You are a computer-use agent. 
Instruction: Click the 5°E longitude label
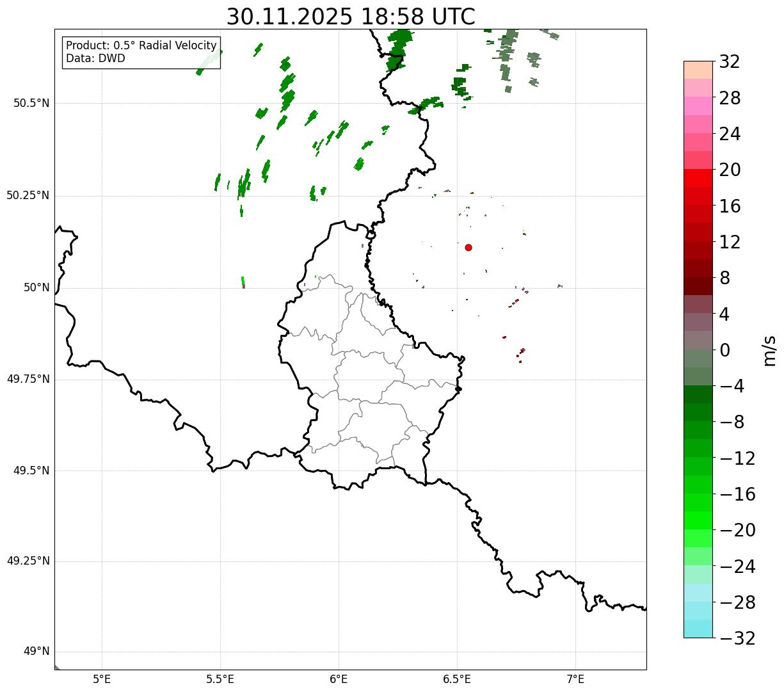coord(102,679)
